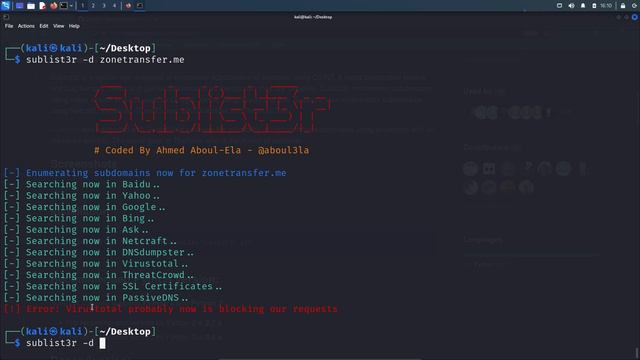The width and height of the screenshot is (640, 360).
Task: Open the volume control tray icon
Action: coord(571,6)
